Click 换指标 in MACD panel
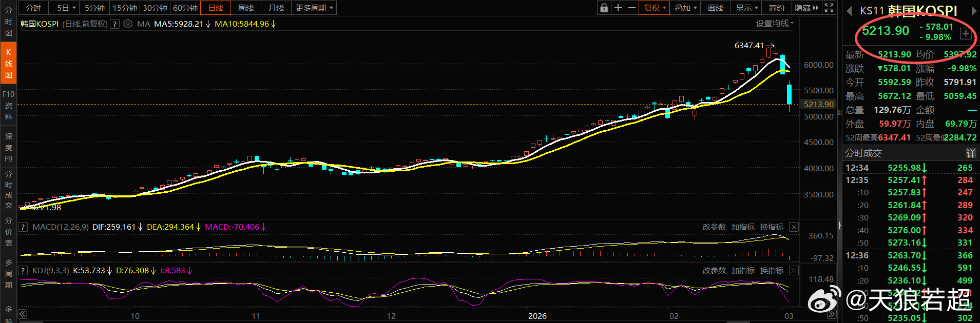980x323 pixels. [x=772, y=227]
